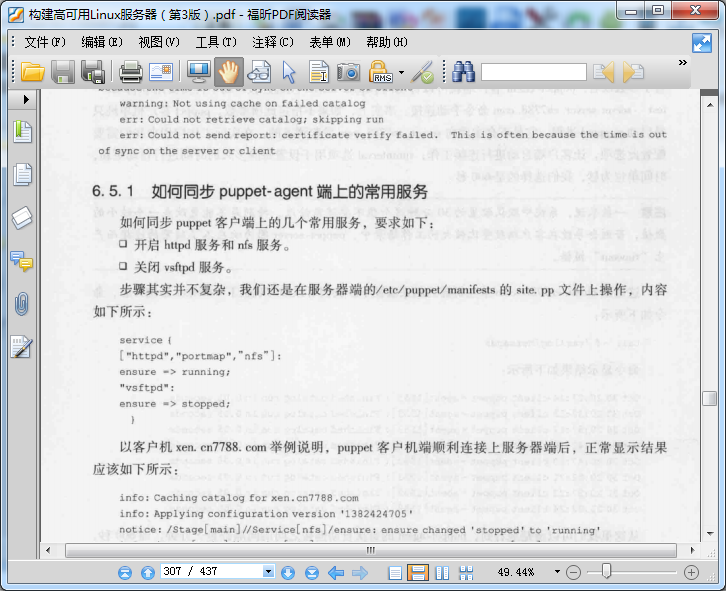
Task: Click the RMS lock protection icon
Action: click(x=381, y=72)
